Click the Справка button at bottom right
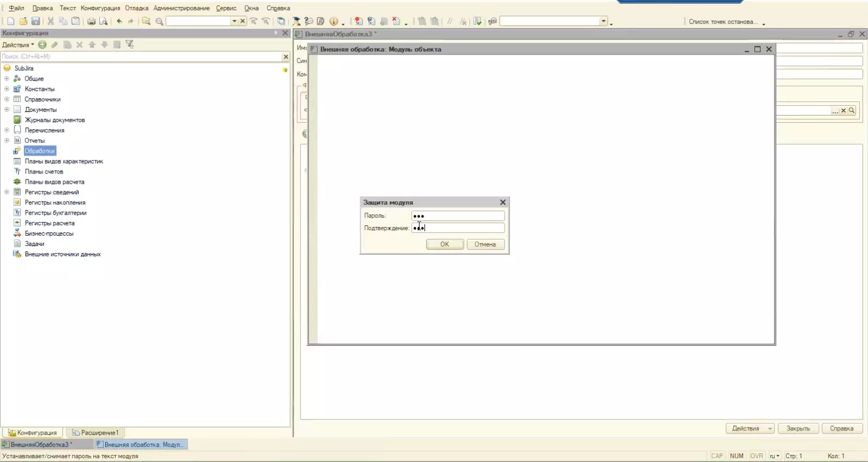The image size is (868, 462). pyautogui.click(x=842, y=429)
